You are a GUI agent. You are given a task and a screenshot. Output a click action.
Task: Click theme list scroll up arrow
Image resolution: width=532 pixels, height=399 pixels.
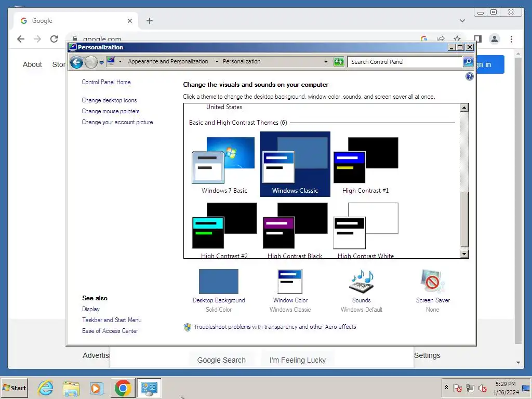[464, 108]
